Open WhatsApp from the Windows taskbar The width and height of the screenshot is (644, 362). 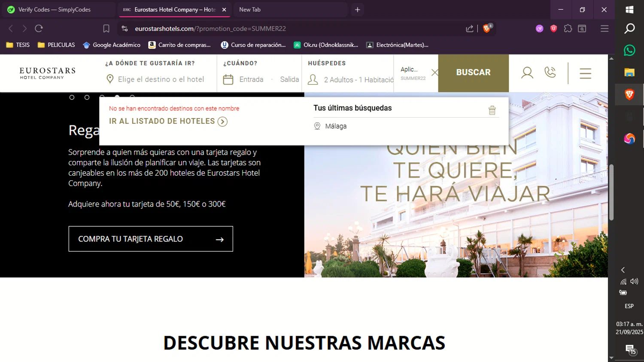(629, 50)
